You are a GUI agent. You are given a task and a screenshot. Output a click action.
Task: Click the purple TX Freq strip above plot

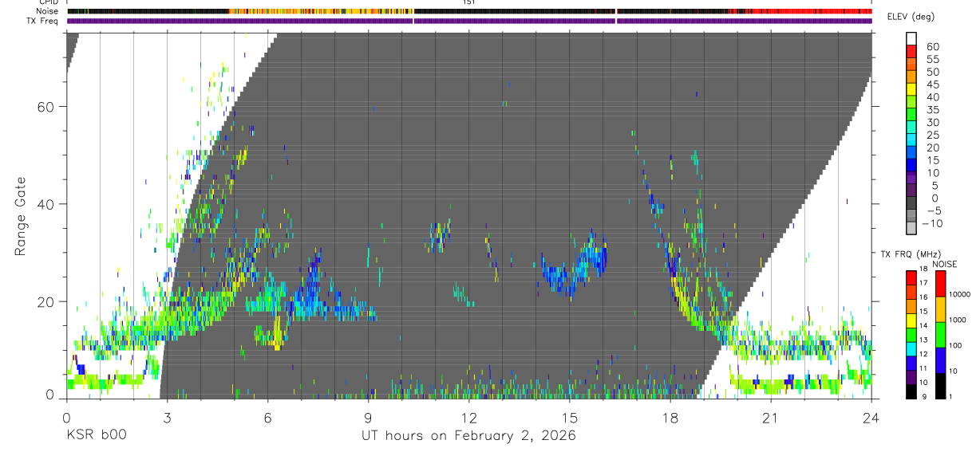pyautogui.click(x=469, y=21)
